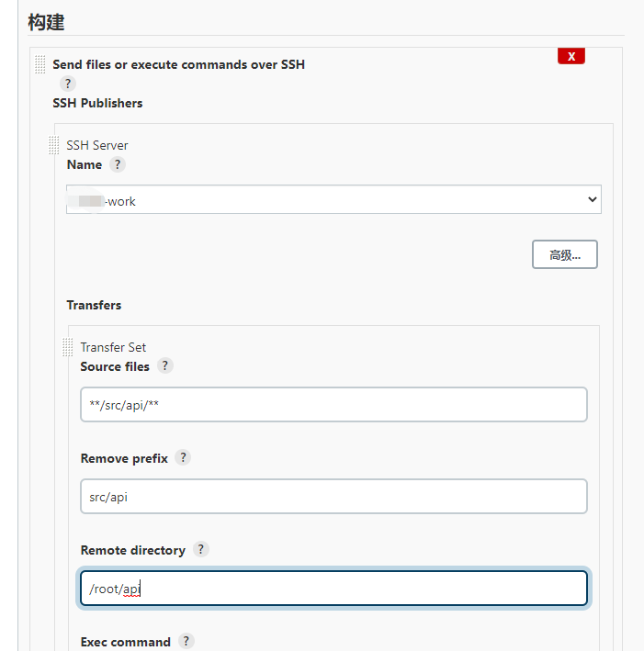Show help for SSH Server Name
Viewport: 644px width, 651px height.
pyautogui.click(x=117, y=164)
